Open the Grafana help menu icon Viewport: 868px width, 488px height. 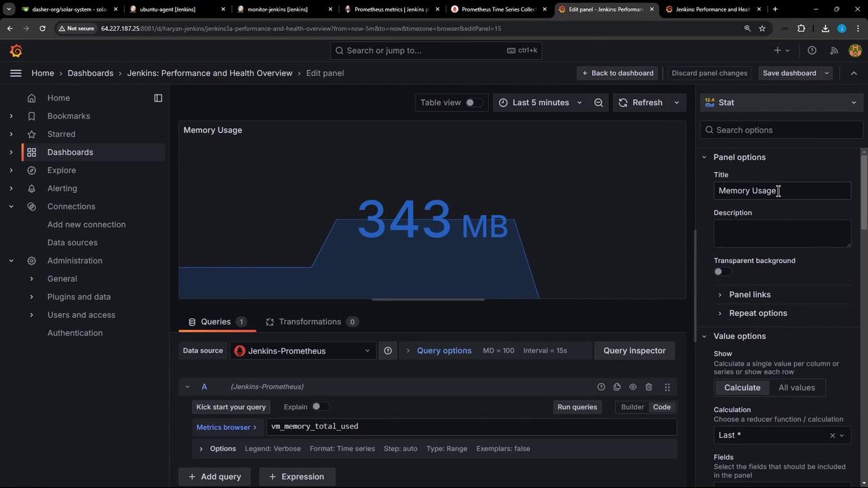point(812,50)
